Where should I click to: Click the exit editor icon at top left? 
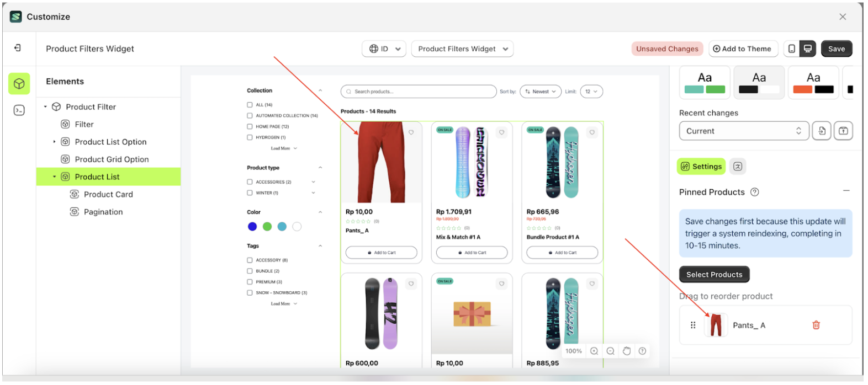pyautogui.click(x=18, y=49)
